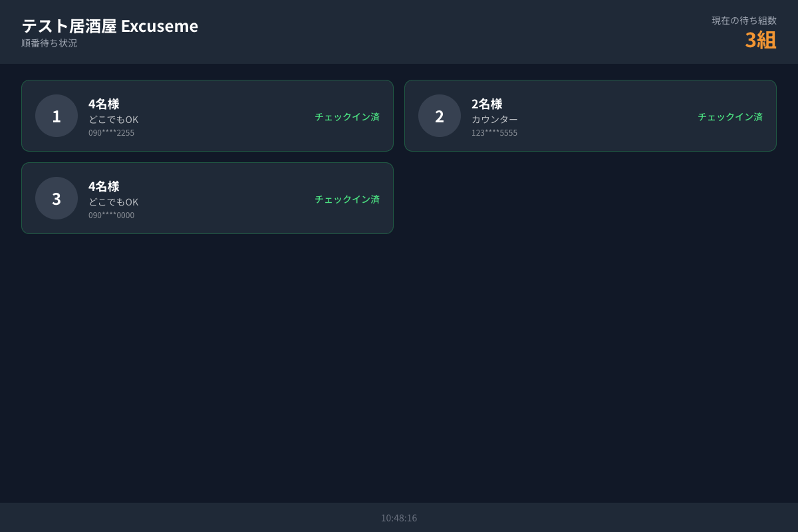The width and height of the screenshot is (798, 532).
Task: Select the 3組 waiting count indicator
Action: pos(760,40)
